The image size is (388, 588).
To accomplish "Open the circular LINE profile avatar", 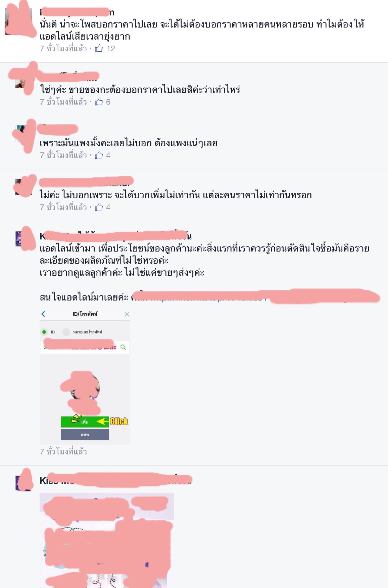I will click(x=85, y=388).
